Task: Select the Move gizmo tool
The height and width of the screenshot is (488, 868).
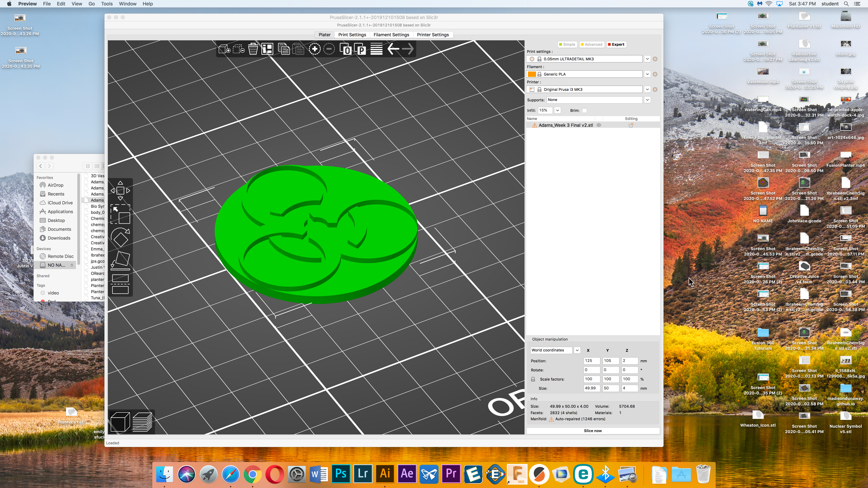Action: coord(120,191)
